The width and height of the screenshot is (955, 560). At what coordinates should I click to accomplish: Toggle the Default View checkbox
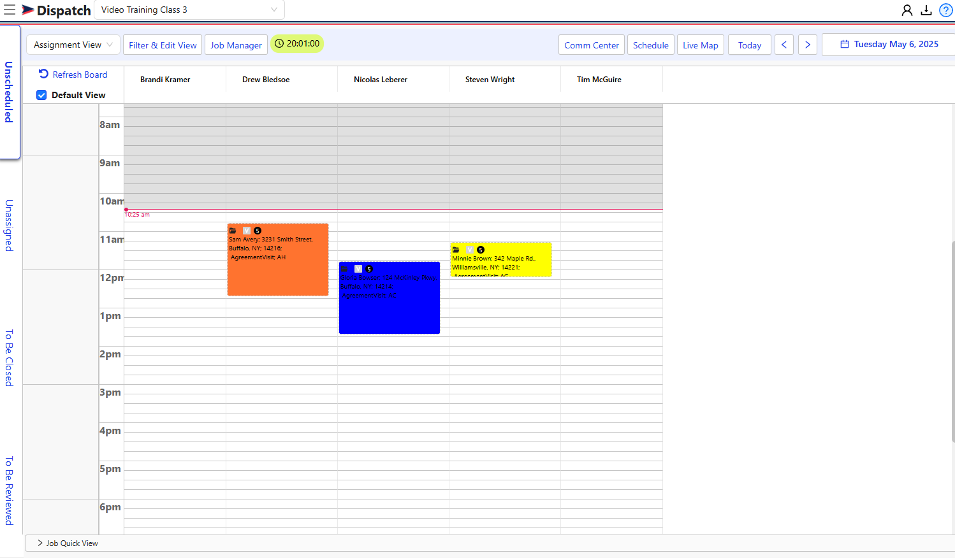pyautogui.click(x=41, y=95)
